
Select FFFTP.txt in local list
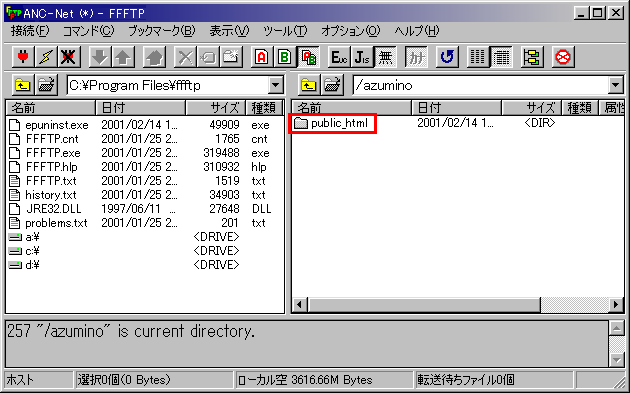[43, 181]
